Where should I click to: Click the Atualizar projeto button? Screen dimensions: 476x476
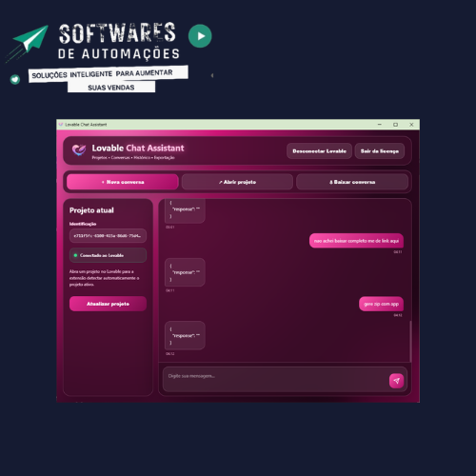(108, 304)
